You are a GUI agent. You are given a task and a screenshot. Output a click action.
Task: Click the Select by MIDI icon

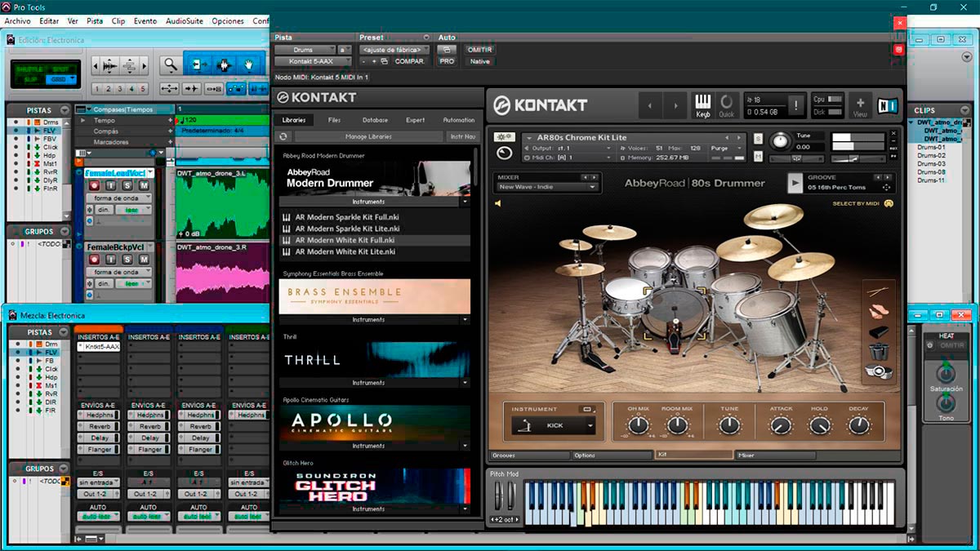pos(888,203)
